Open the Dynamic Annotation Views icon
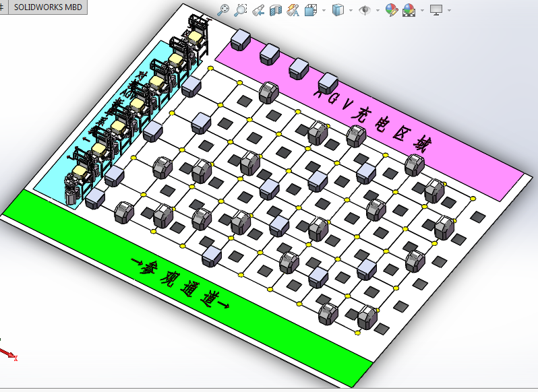The image size is (538, 392). (293, 10)
